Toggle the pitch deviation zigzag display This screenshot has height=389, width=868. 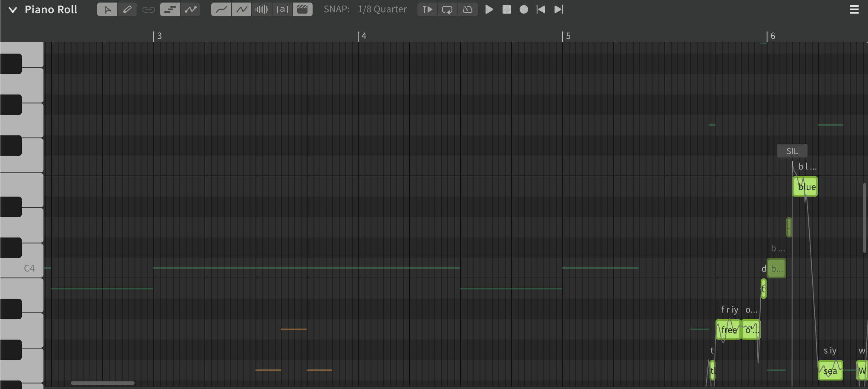click(x=241, y=9)
